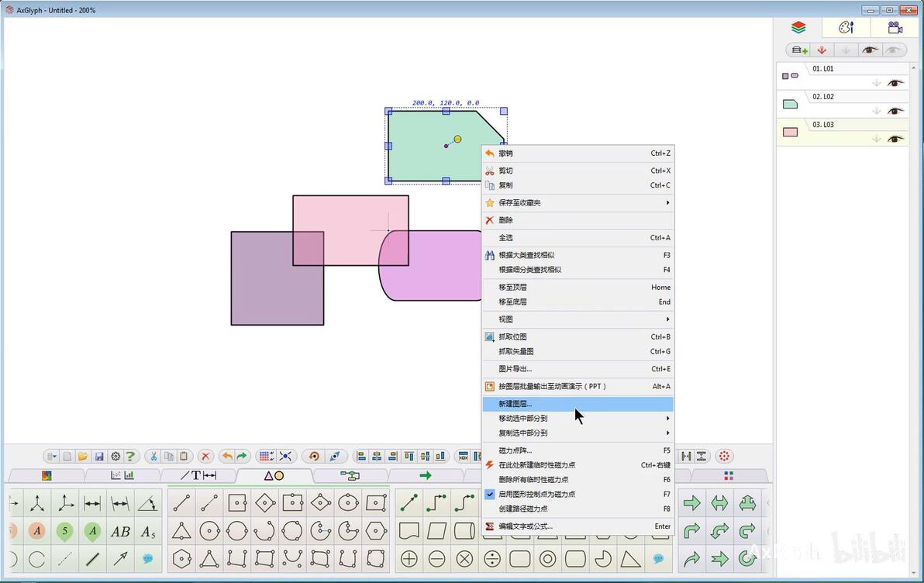Open the Layers panel tab
The width and height of the screenshot is (924, 583).
point(798,27)
